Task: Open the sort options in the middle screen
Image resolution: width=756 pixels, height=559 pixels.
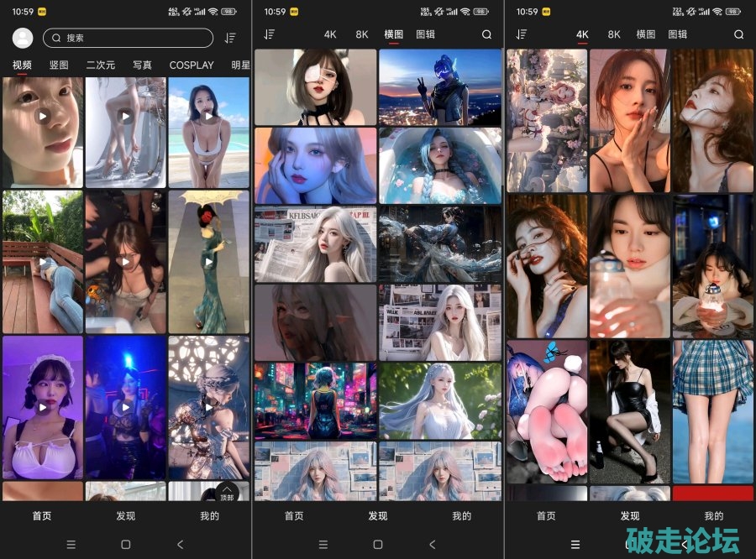Action: pos(269,34)
